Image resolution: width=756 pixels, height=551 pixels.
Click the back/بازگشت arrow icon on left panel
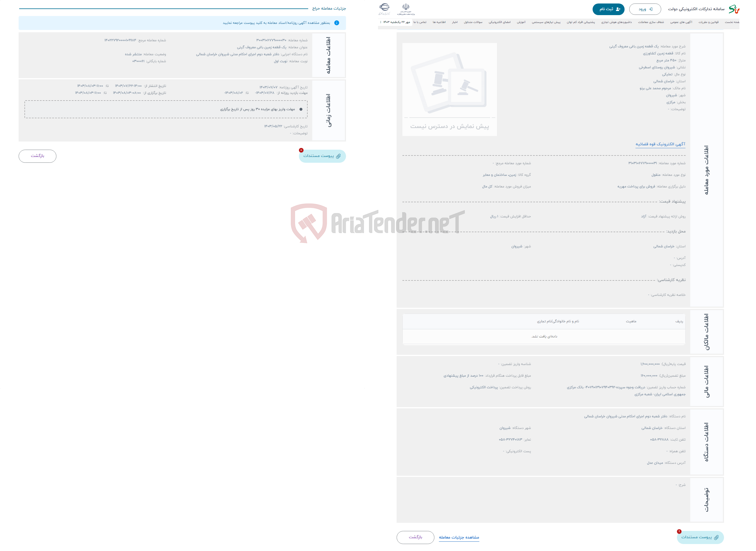click(38, 155)
